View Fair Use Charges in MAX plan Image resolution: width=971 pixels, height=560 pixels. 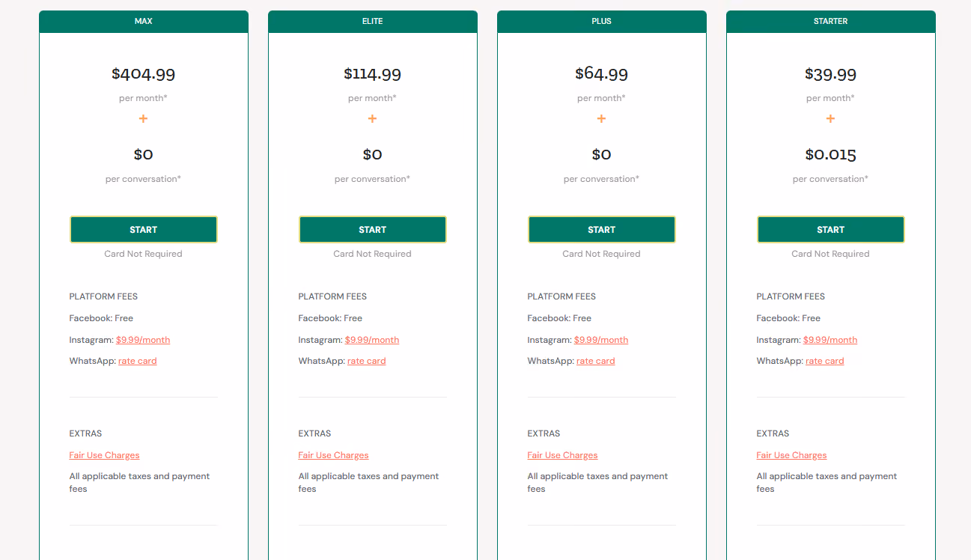coord(104,455)
